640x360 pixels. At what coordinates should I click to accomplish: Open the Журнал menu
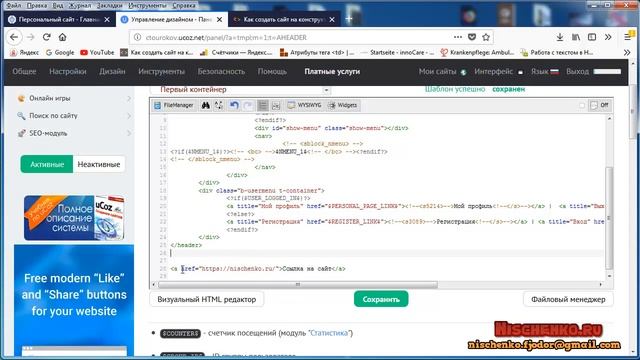click(x=80, y=6)
